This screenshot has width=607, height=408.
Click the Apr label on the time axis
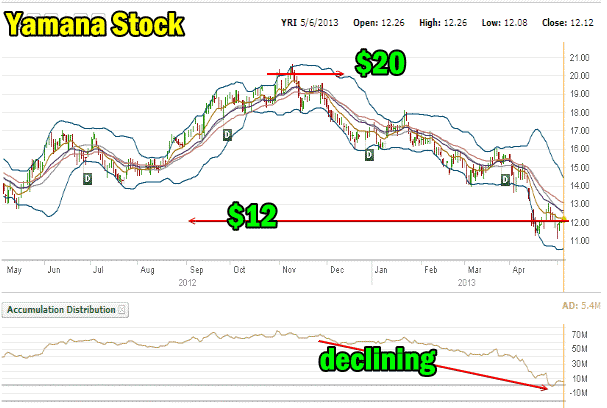coord(519,270)
